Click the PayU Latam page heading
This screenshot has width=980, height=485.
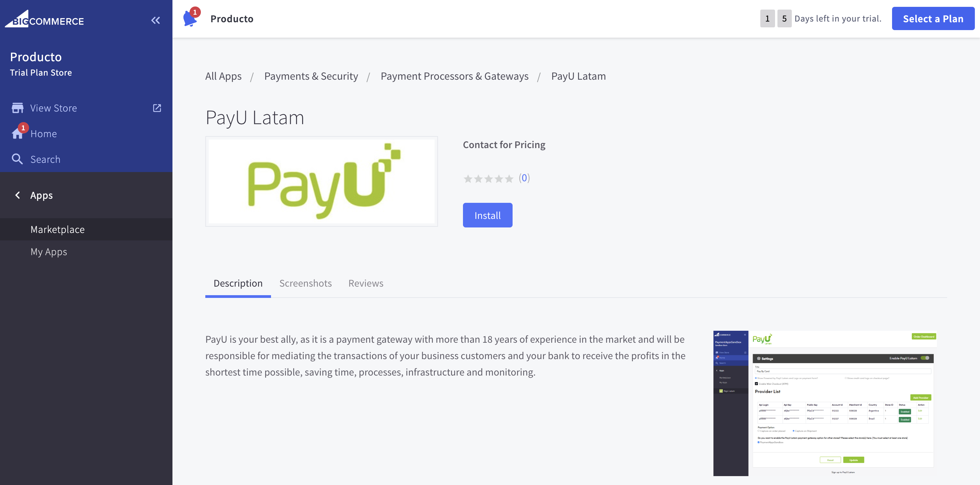click(x=255, y=117)
